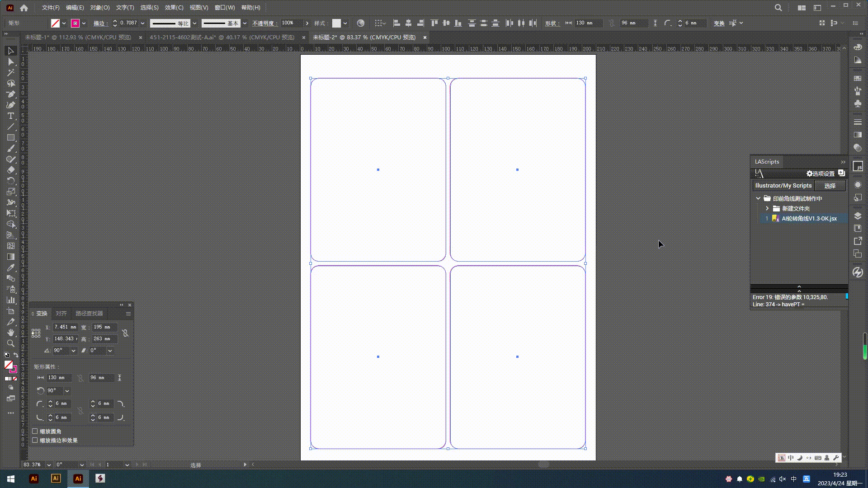Screen dimensions: 868x488
Task: Open the stroke color dropdown arrow
Action: tap(84, 23)
